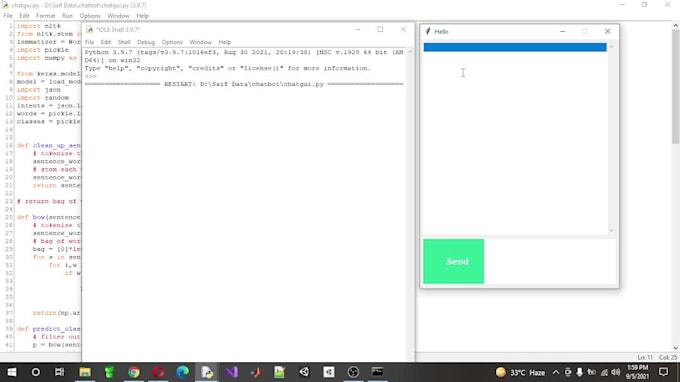Click the 33°C Haze weather widget

coord(520,372)
